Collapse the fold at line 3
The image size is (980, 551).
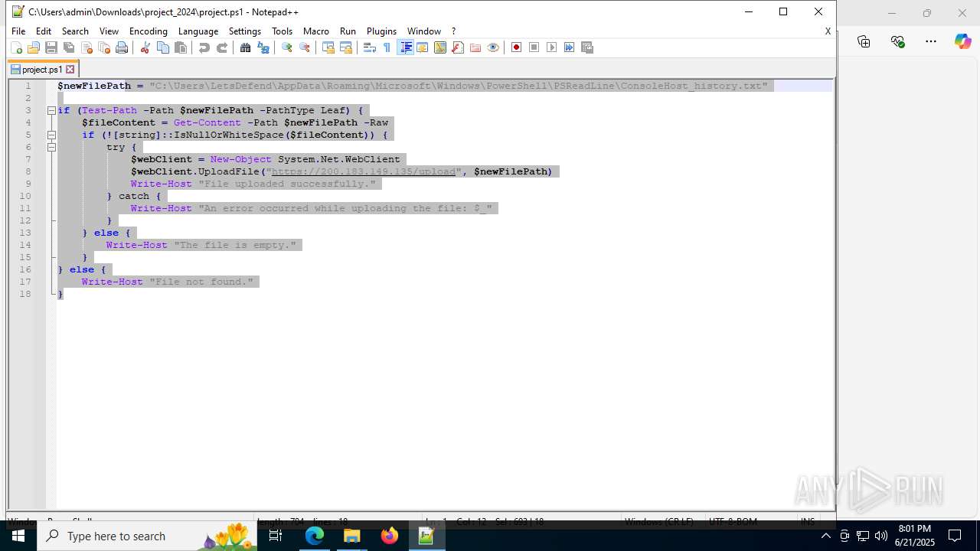[51, 110]
